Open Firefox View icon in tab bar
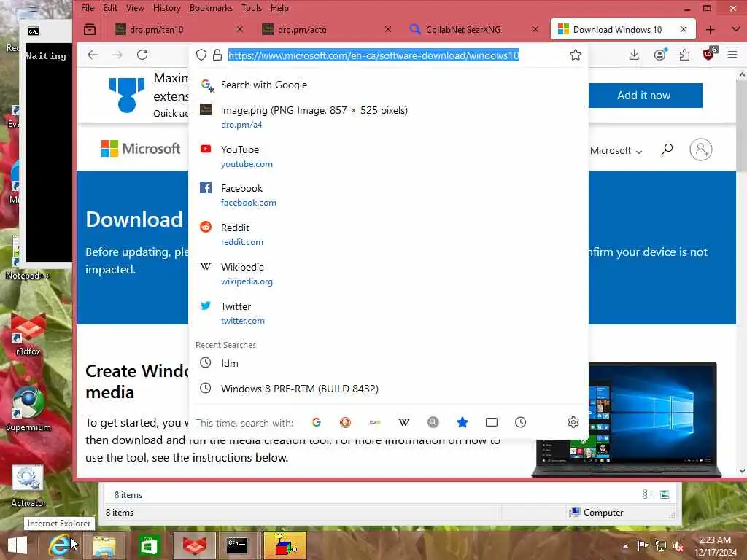747x560 pixels. click(90, 29)
